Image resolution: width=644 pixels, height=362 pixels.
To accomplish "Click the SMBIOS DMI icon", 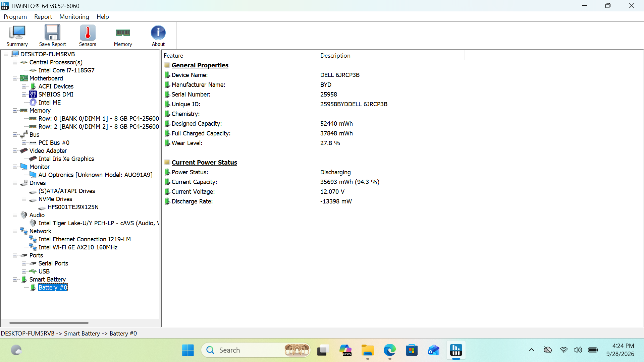I will coord(33,95).
